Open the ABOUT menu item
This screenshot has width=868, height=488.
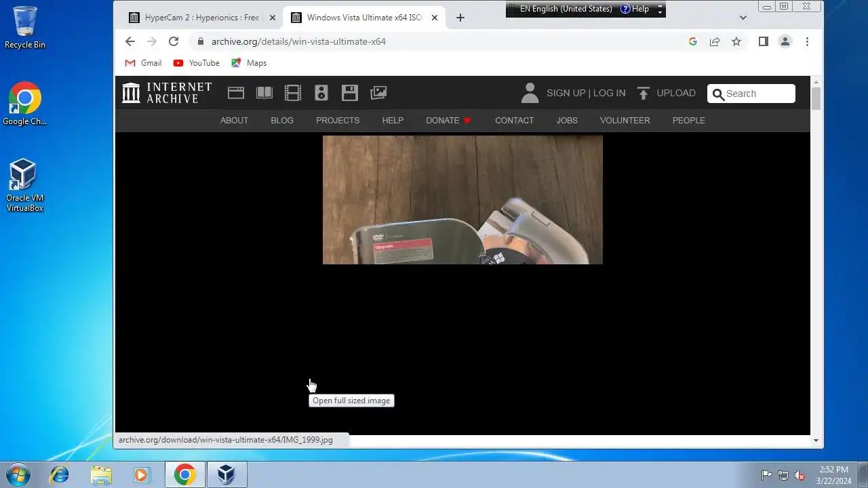234,121
